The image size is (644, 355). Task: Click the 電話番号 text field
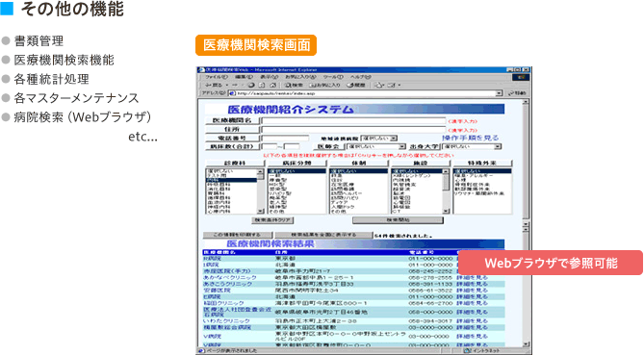point(286,139)
